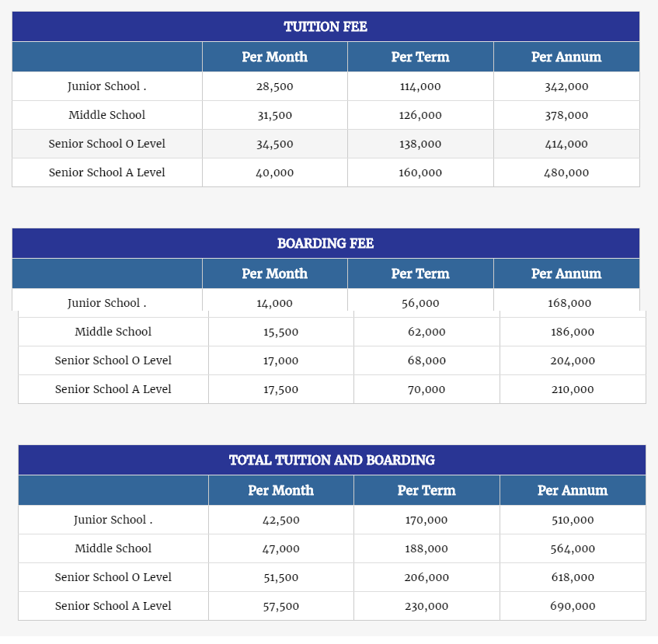Click Middle School label in Total table
Viewport: 658px width, 644px height.
tap(113, 548)
